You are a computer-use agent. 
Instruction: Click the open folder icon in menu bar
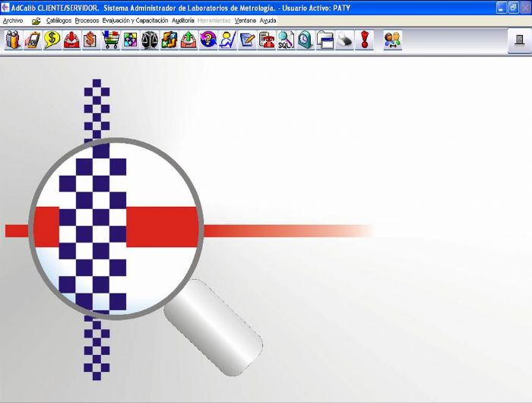[x=36, y=21]
